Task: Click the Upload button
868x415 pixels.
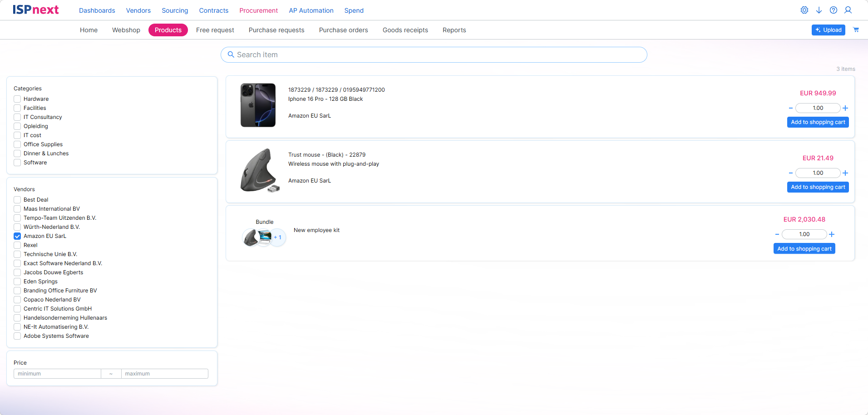Action: pos(829,30)
